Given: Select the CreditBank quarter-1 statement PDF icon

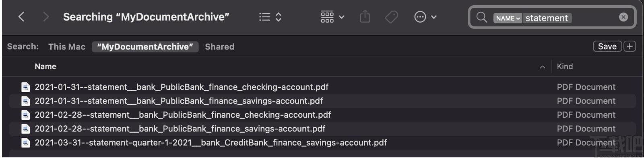Looking at the screenshot, I should [25, 143].
